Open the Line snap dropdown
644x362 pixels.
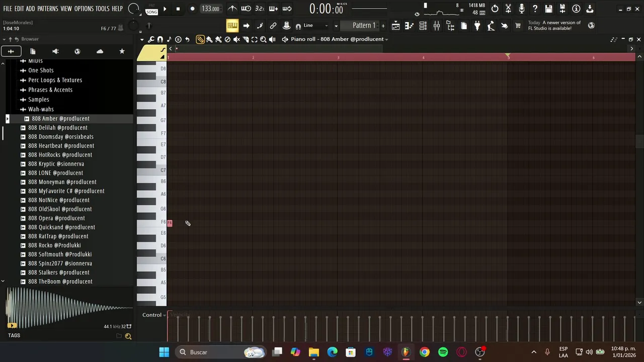(315, 26)
